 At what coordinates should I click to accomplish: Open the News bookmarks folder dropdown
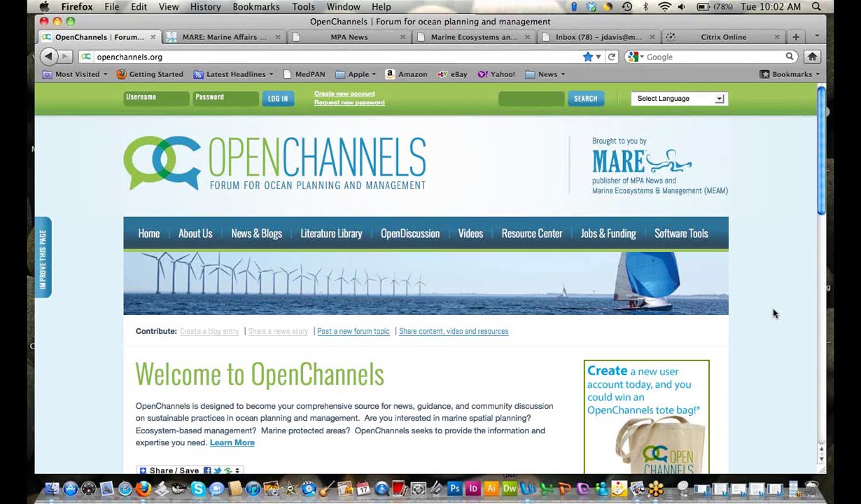coord(545,74)
